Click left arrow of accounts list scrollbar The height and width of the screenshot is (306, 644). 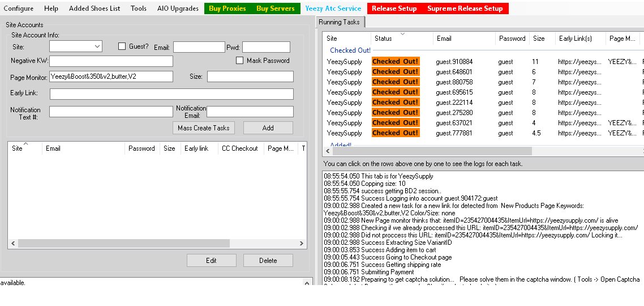pyautogui.click(x=12, y=244)
